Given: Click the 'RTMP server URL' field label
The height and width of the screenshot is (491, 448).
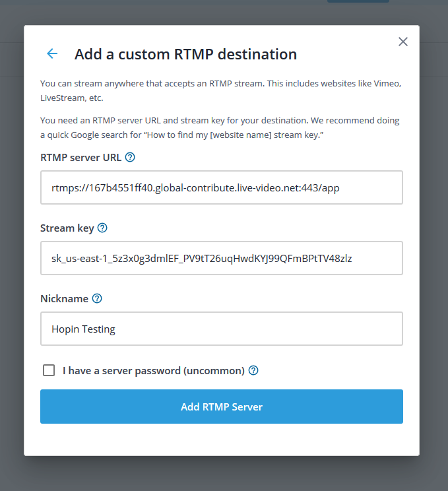Looking at the screenshot, I should (x=80, y=158).
